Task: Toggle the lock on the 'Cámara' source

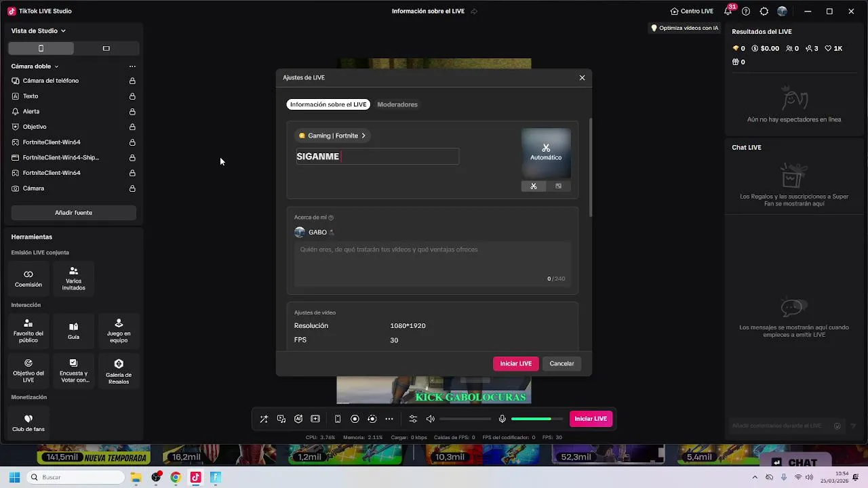Action: coord(132,188)
